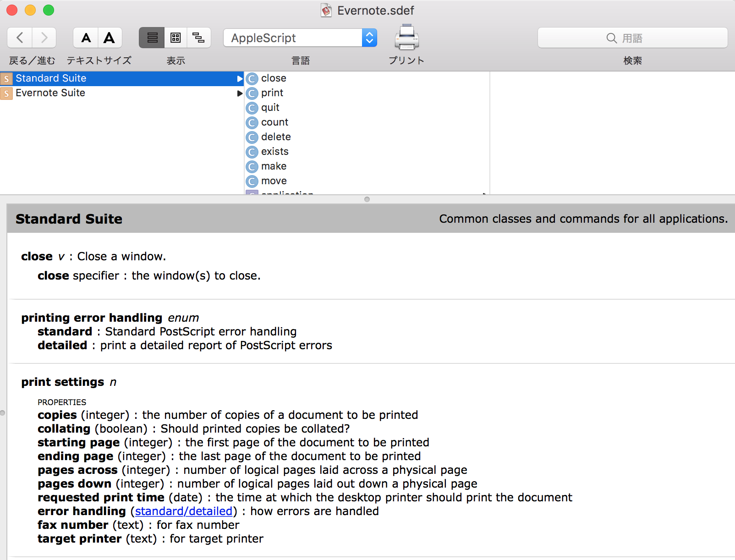Switch to hierarchy dictionary view

point(199,38)
